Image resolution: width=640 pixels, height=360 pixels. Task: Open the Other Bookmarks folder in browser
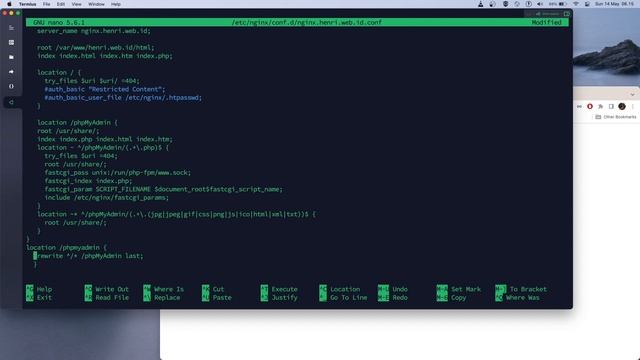tap(616, 117)
